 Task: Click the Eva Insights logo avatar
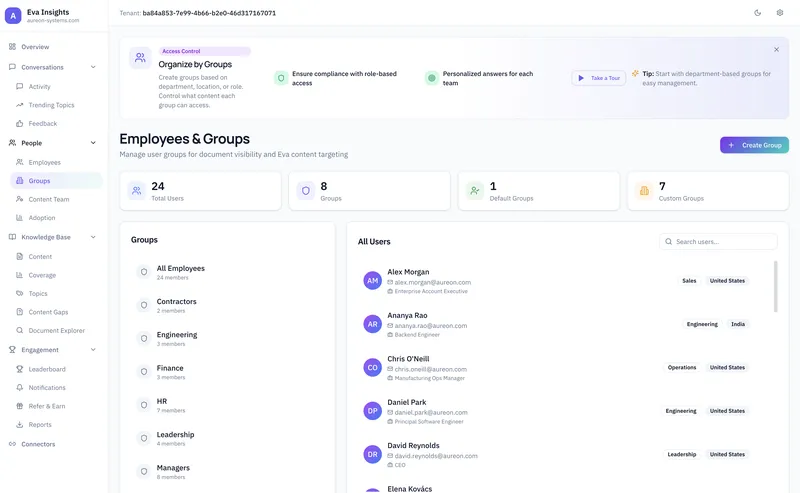(x=13, y=16)
